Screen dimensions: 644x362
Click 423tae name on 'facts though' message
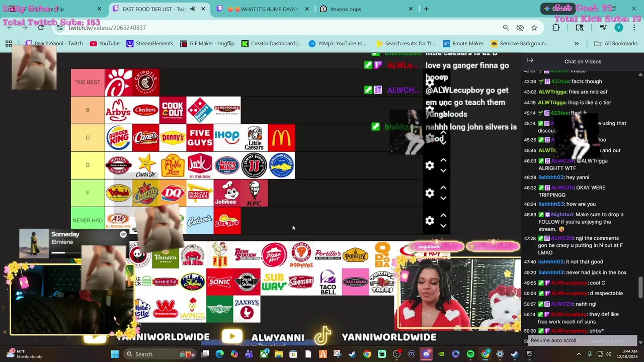[559, 81]
